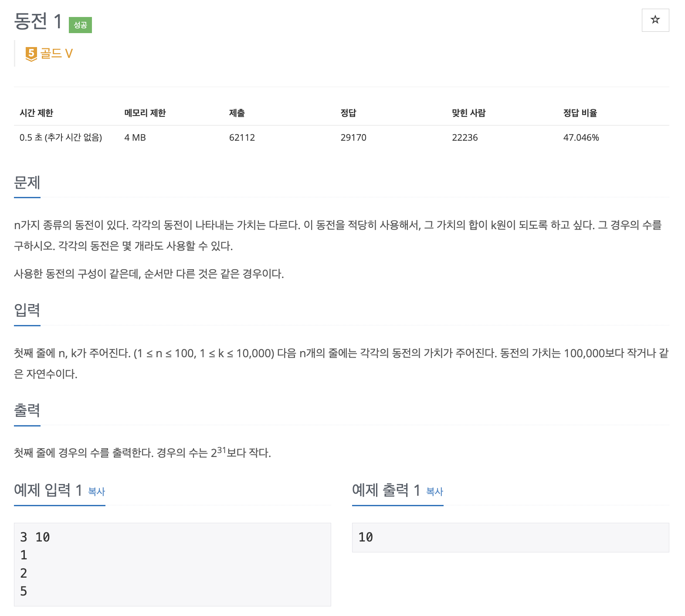Copy the sample output with 복사 link
The height and width of the screenshot is (616, 685).
tap(435, 492)
